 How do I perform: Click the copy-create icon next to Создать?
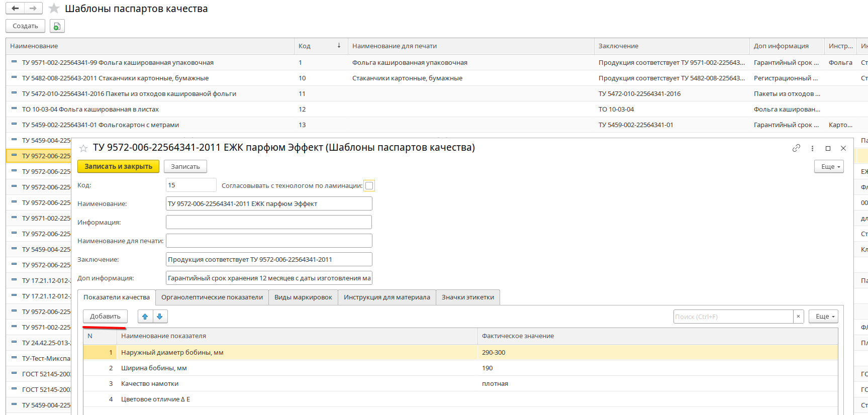[x=57, y=26]
